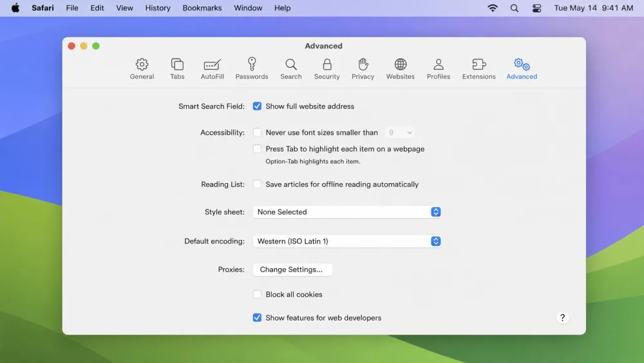Open the minimum font size dropdown
This screenshot has width=644, height=363.
coord(400,132)
